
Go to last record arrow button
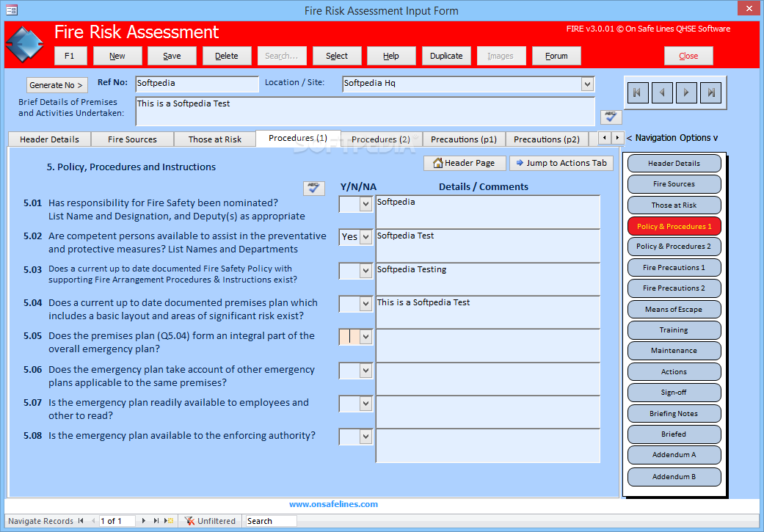pyautogui.click(x=711, y=92)
